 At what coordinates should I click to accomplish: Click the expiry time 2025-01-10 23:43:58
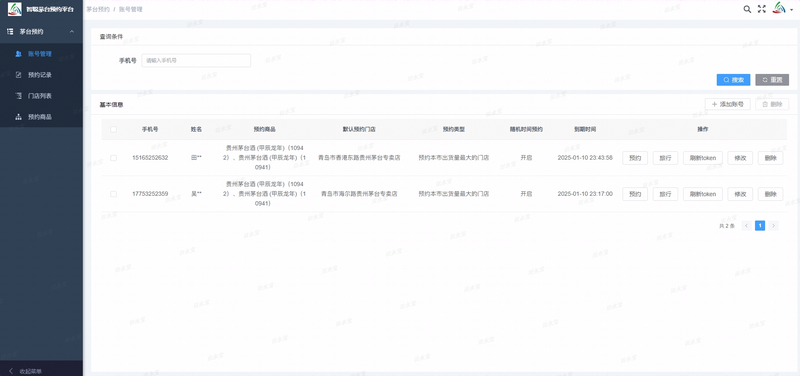click(585, 158)
